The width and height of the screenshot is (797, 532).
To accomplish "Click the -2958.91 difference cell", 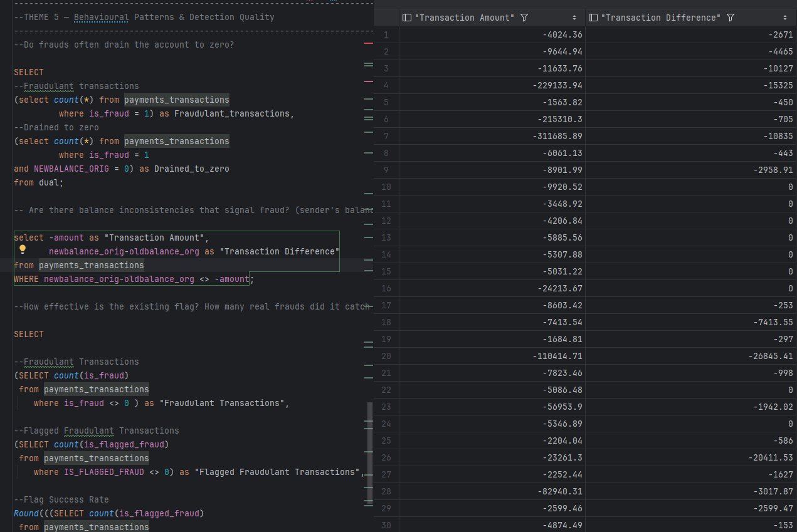I will tap(691, 169).
